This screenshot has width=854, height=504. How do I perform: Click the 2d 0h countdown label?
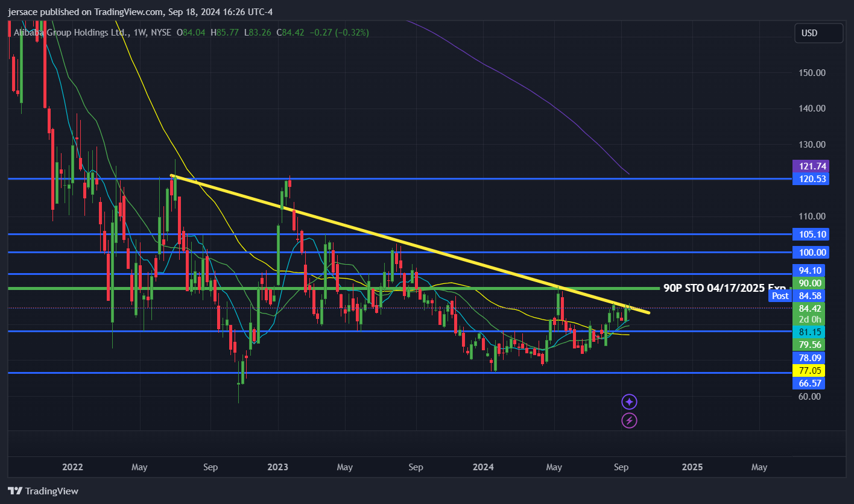810,320
